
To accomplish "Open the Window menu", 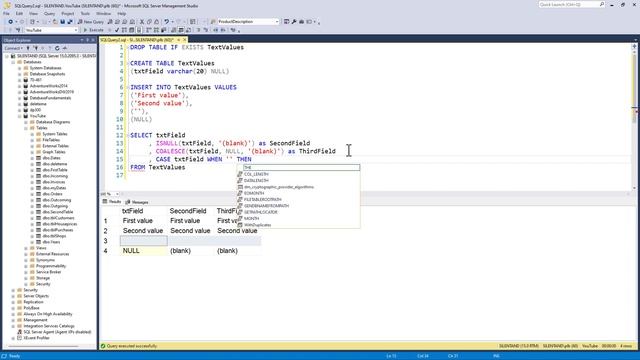I will tap(103, 13).
